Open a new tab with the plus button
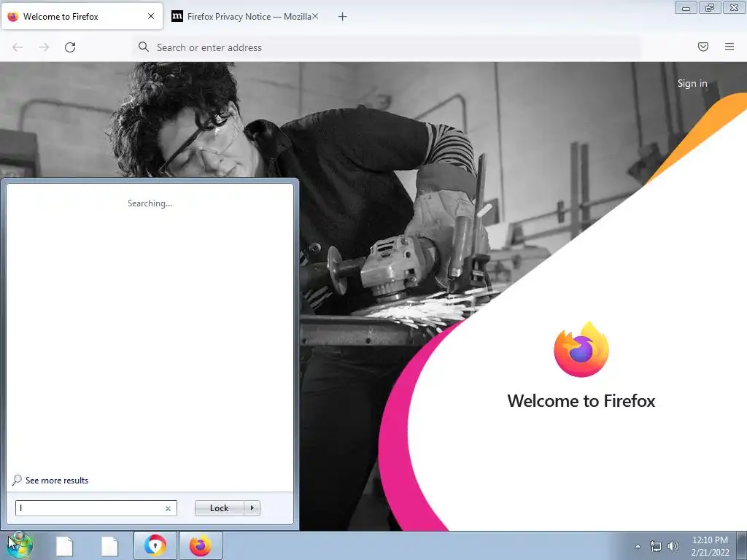The width and height of the screenshot is (747, 560). coord(343,17)
